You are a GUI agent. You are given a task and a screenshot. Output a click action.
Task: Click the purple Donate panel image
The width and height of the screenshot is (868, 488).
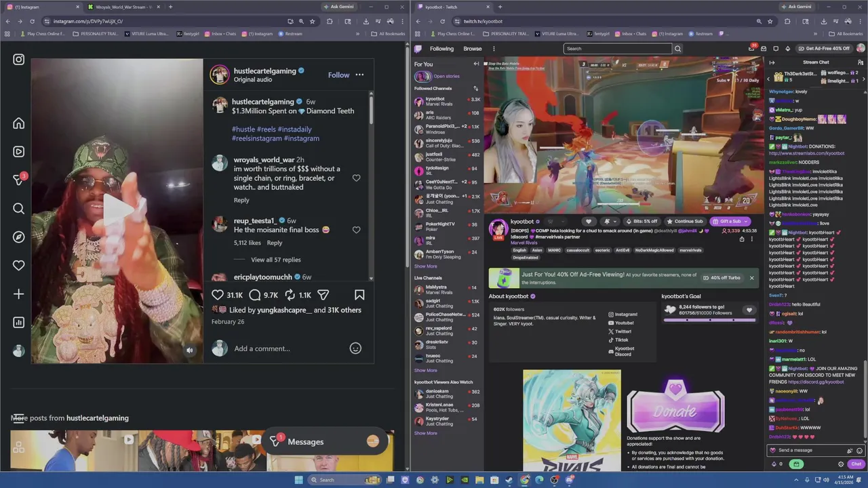tap(675, 406)
